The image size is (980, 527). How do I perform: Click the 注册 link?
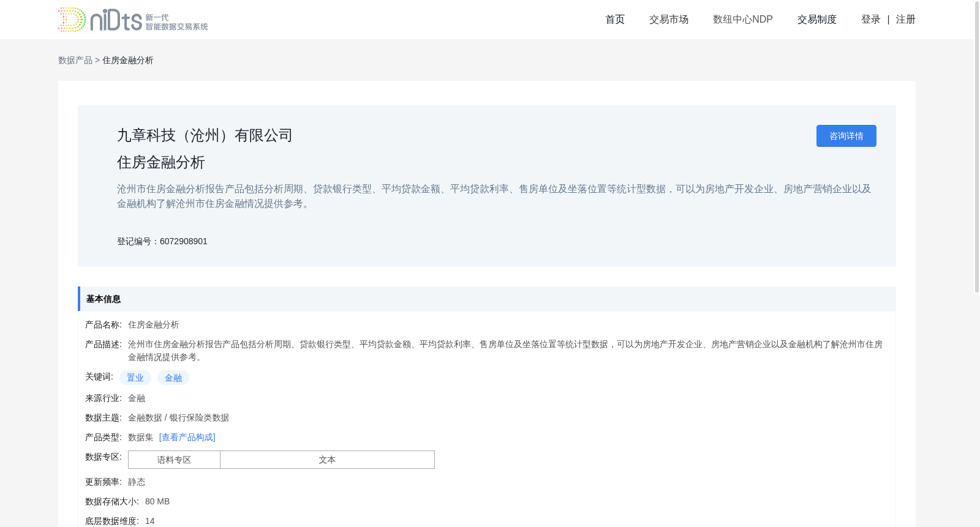906,20
